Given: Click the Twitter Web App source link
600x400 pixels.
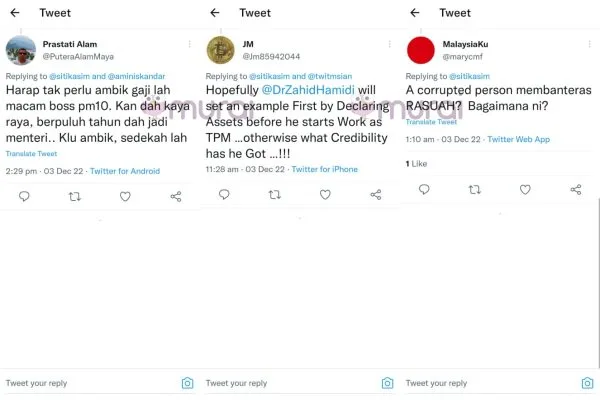Looking at the screenshot, I should coord(518,139).
